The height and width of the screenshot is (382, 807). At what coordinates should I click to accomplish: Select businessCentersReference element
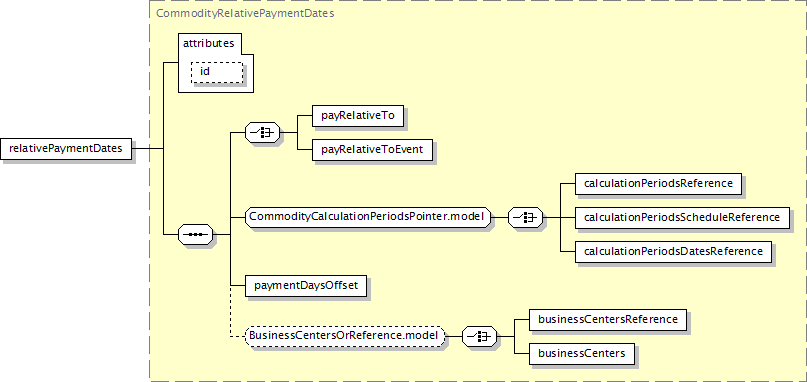pyautogui.click(x=608, y=320)
